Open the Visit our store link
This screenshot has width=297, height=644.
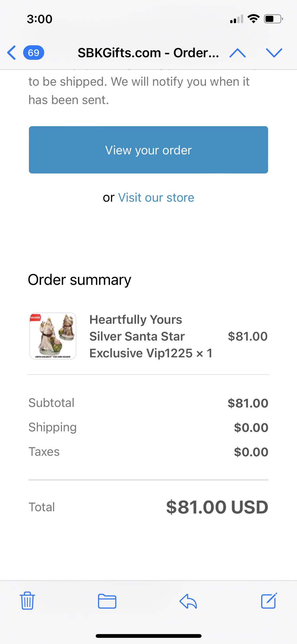pos(156,198)
